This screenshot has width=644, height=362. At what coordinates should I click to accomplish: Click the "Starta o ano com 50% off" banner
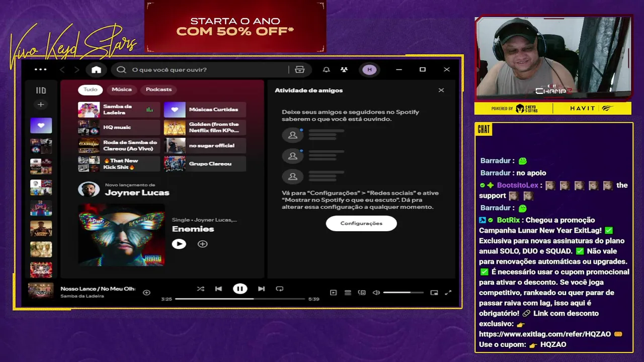pyautogui.click(x=235, y=26)
